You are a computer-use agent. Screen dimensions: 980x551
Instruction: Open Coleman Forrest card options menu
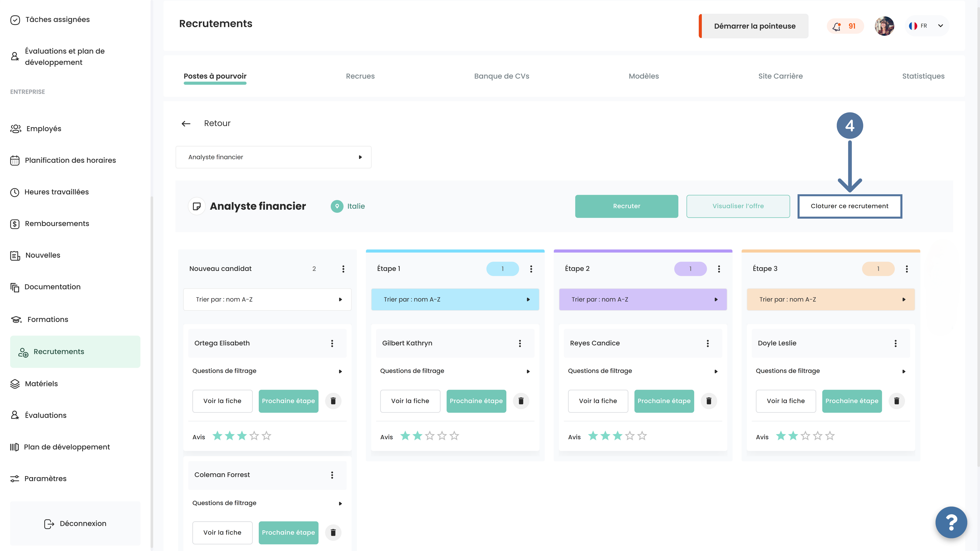[332, 475]
